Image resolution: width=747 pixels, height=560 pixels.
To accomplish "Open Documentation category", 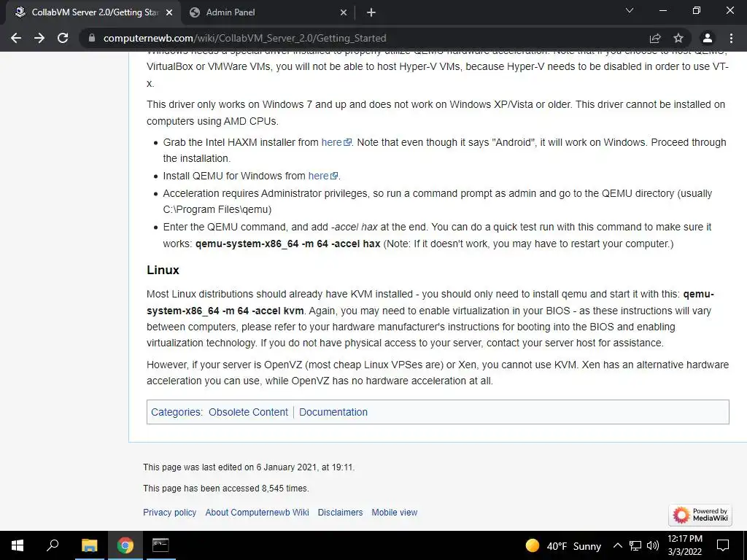I will pyautogui.click(x=333, y=412).
